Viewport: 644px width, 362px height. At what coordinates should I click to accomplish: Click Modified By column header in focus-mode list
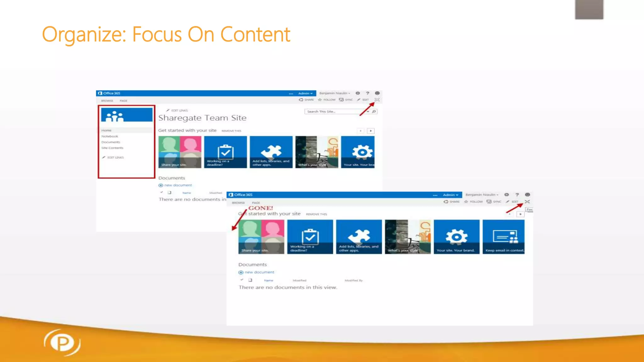354,280
